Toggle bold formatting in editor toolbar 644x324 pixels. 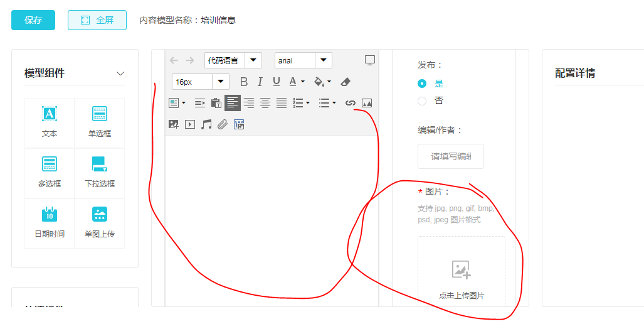(244, 82)
